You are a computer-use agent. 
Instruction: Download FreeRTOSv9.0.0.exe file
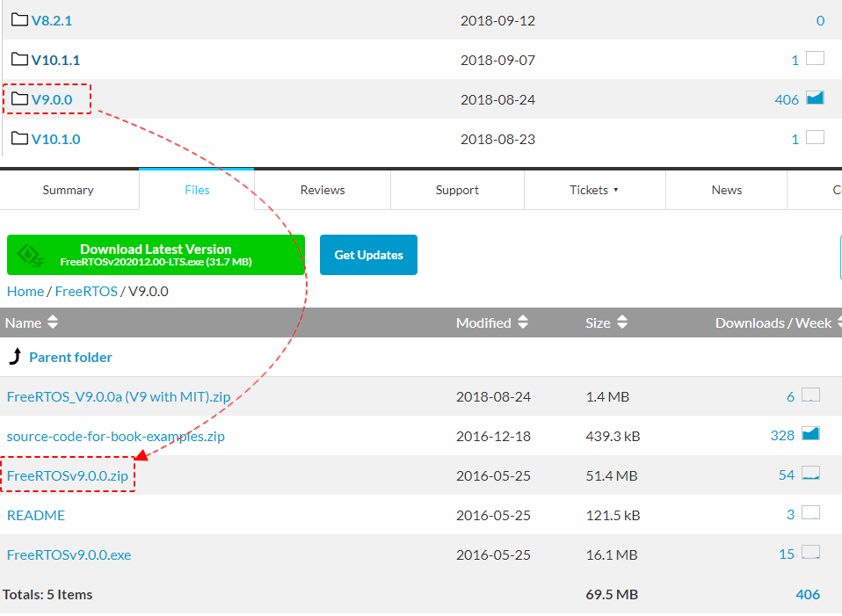pyautogui.click(x=69, y=554)
